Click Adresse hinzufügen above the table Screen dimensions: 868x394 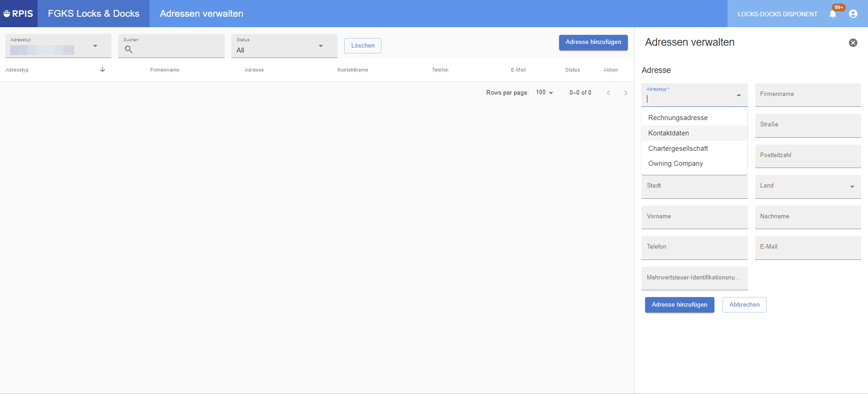(x=593, y=42)
